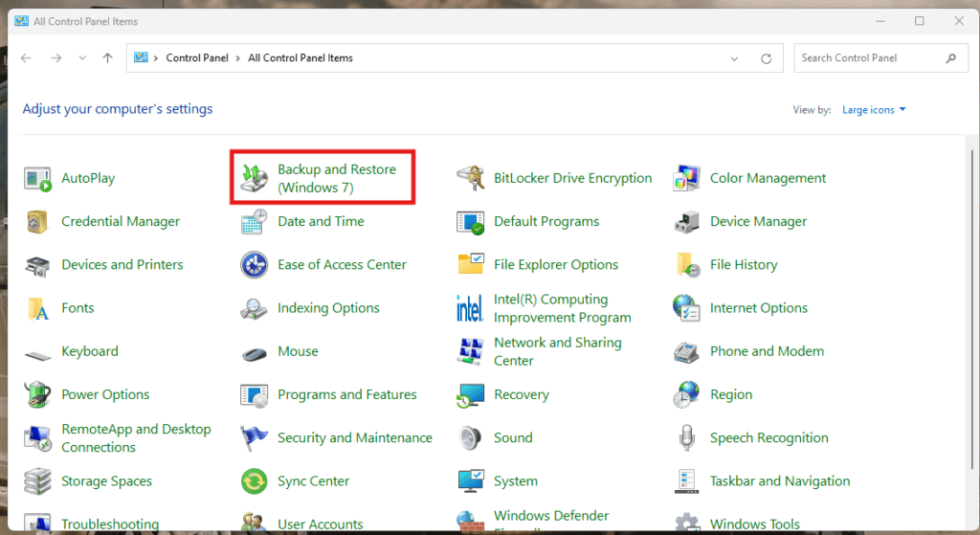Screen dimensions: 980x535
Task: Click the BitLocker Drive Encryption icon
Action: 471,178
